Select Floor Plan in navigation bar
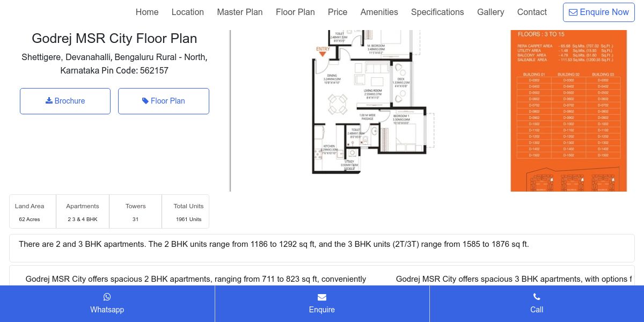The width and height of the screenshot is (644, 322). pos(295,12)
